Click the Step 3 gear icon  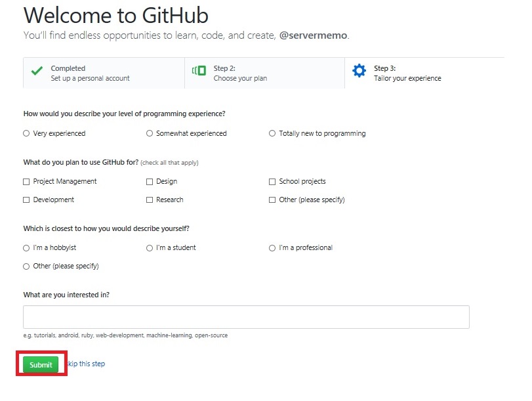coord(359,71)
